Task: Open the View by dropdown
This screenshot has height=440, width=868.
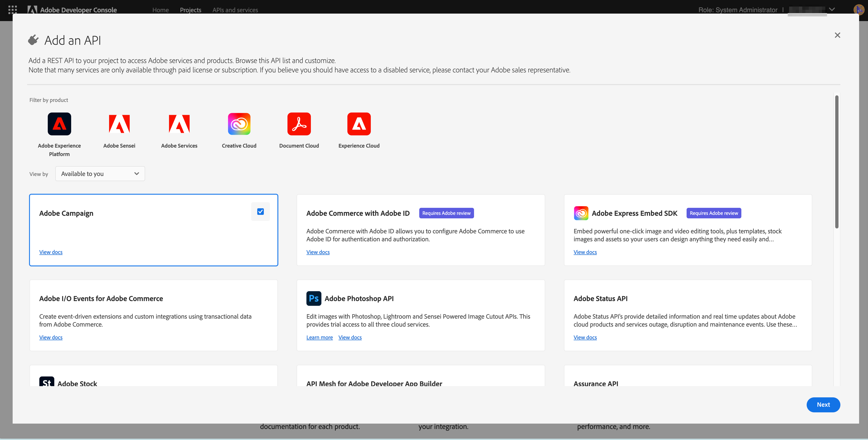Action: (100, 174)
